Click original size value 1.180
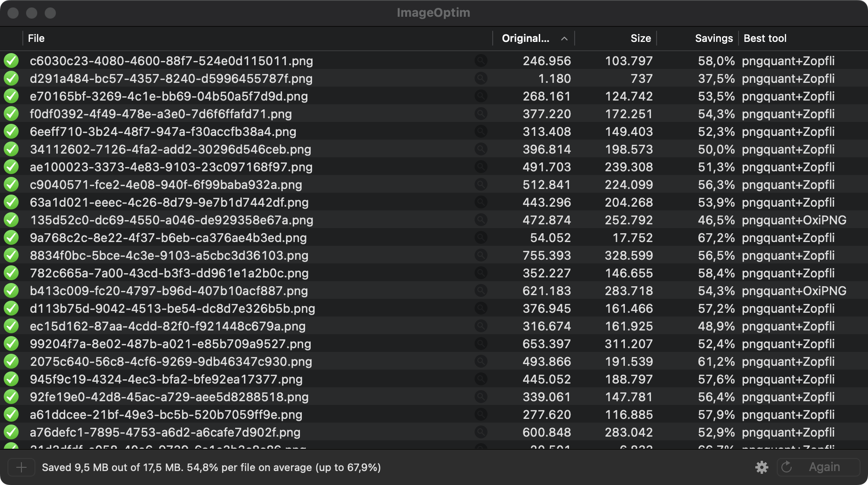 click(555, 79)
